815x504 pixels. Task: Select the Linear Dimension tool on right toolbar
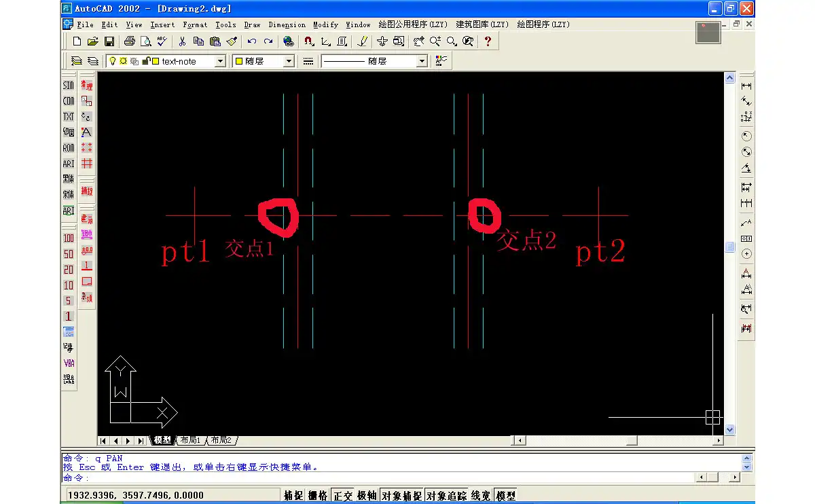[746, 86]
